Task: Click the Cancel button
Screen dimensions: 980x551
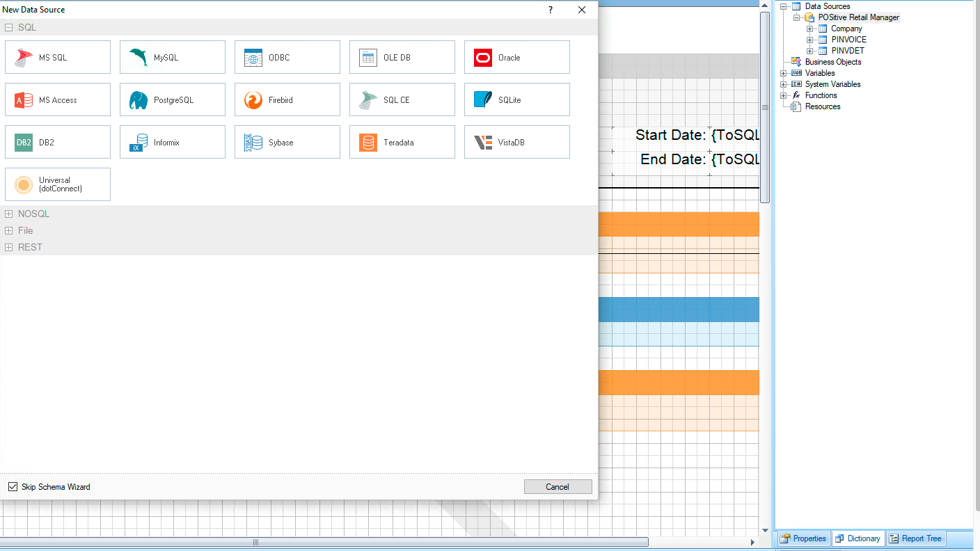Action: click(x=558, y=486)
